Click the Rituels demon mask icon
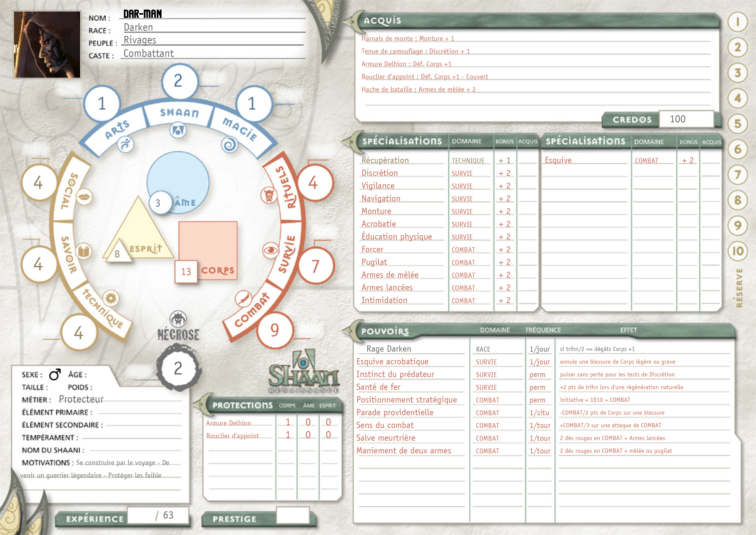The image size is (756, 535). pos(269,195)
